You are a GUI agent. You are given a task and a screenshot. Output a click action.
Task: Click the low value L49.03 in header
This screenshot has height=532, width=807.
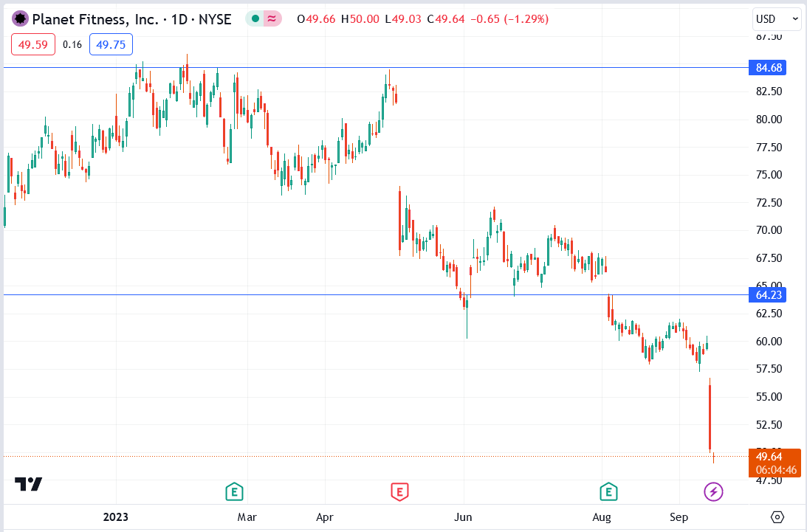coord(403,19)
